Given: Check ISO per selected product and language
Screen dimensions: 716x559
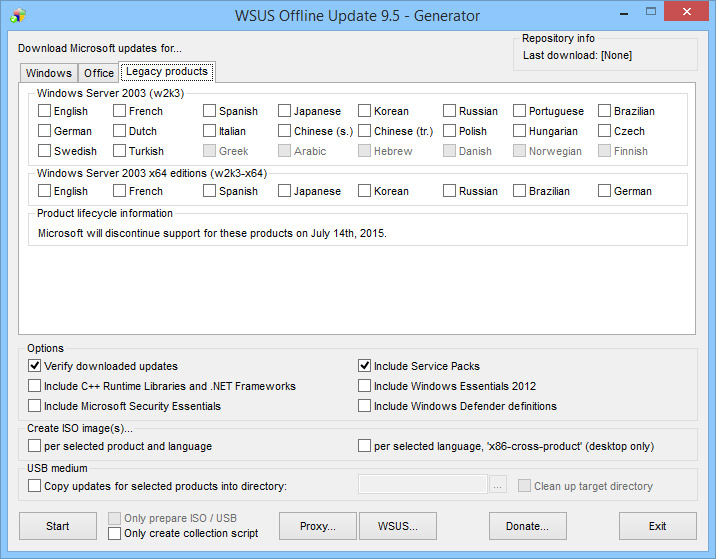Looking at the screenshot, I should pyautogui.click(x=34, y=446).
